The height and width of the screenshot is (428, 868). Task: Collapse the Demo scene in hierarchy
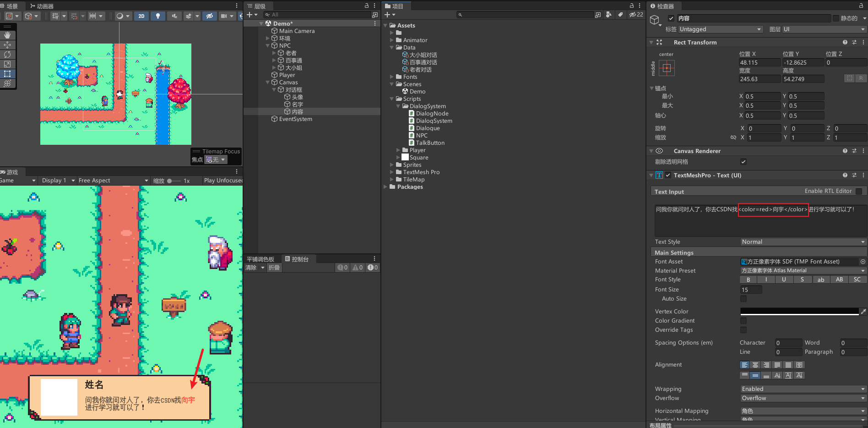pyautogui.click(x=261, y=23)
